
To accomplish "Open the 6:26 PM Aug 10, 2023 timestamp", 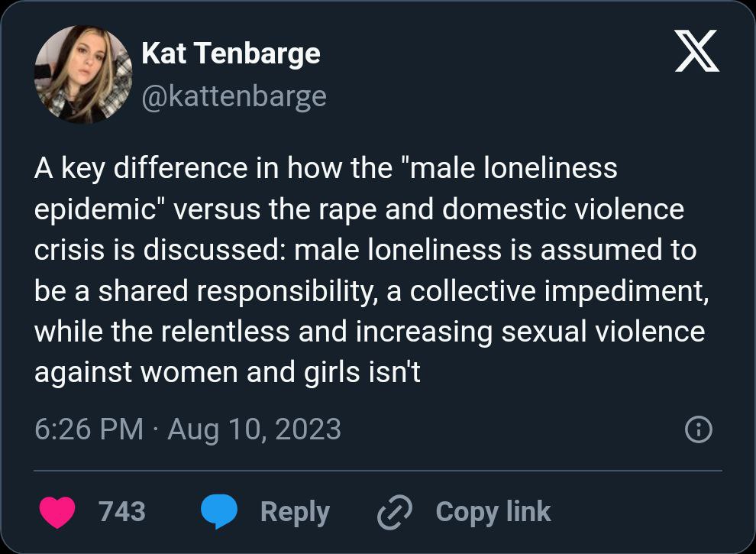I will click(188, 429).
